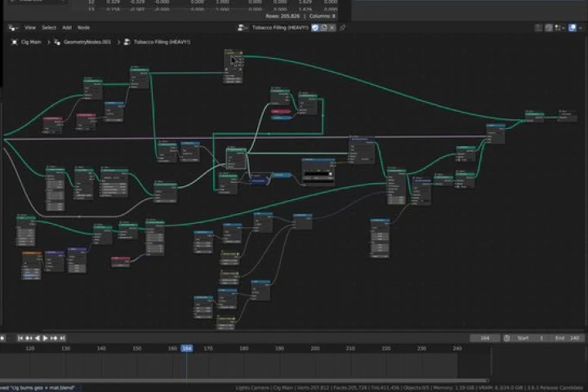Image resolution: width=588 pixels, height=392 pixels.
Task: Open the Add menu in node editor
Action: pyautogui.click(x=67, y=28)
